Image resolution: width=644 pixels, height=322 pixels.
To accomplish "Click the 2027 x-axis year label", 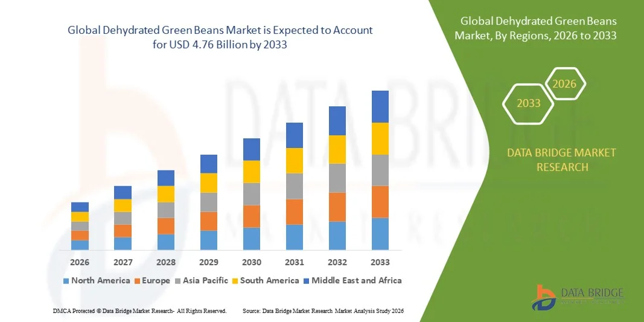I will 123,262.
